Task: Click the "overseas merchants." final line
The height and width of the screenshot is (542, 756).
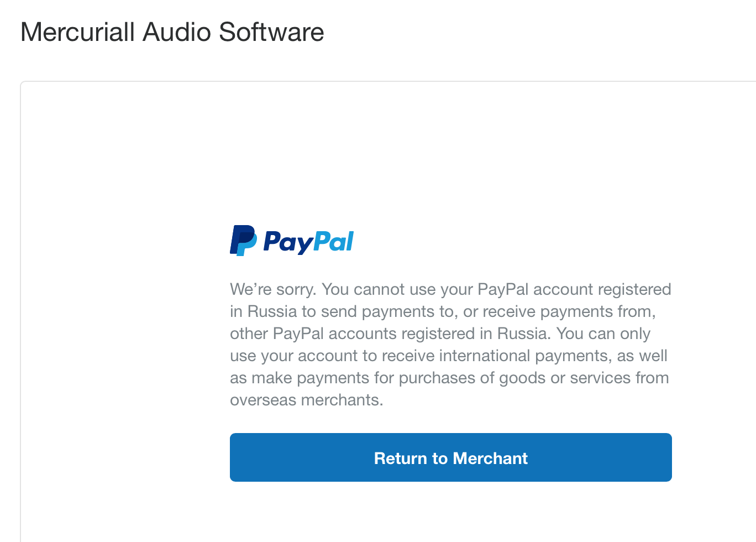Action: (x=306, y=400)
